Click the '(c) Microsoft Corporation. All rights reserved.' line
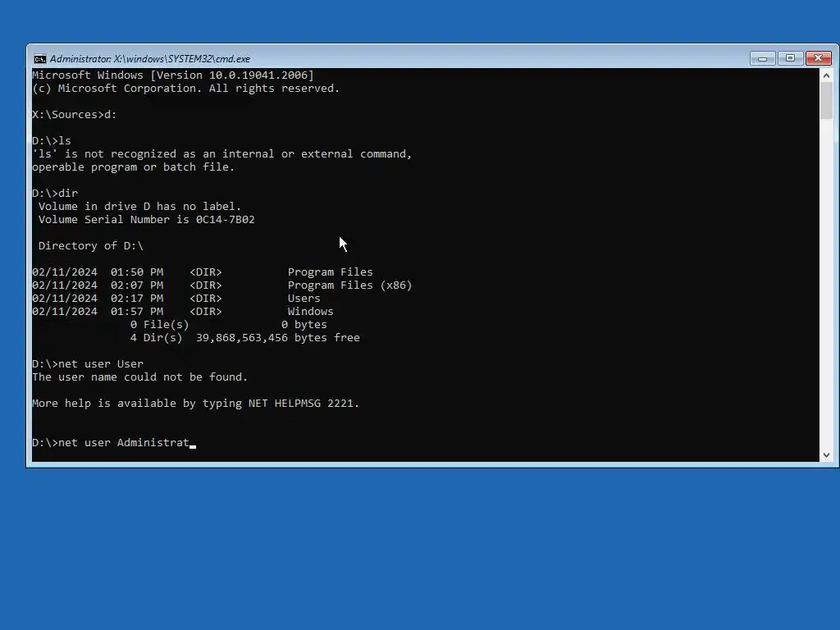The width and height of the screenshot is (840, 630). 186,89
